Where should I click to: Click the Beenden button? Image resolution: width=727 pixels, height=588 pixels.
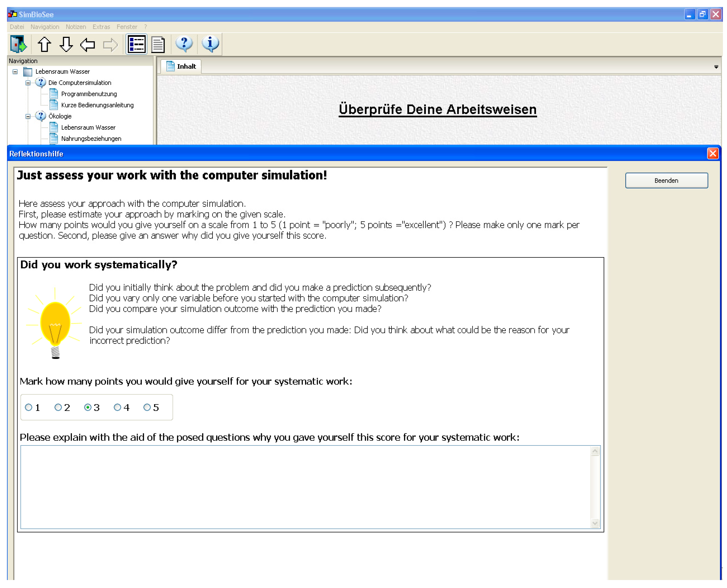(x=666, y=181)
